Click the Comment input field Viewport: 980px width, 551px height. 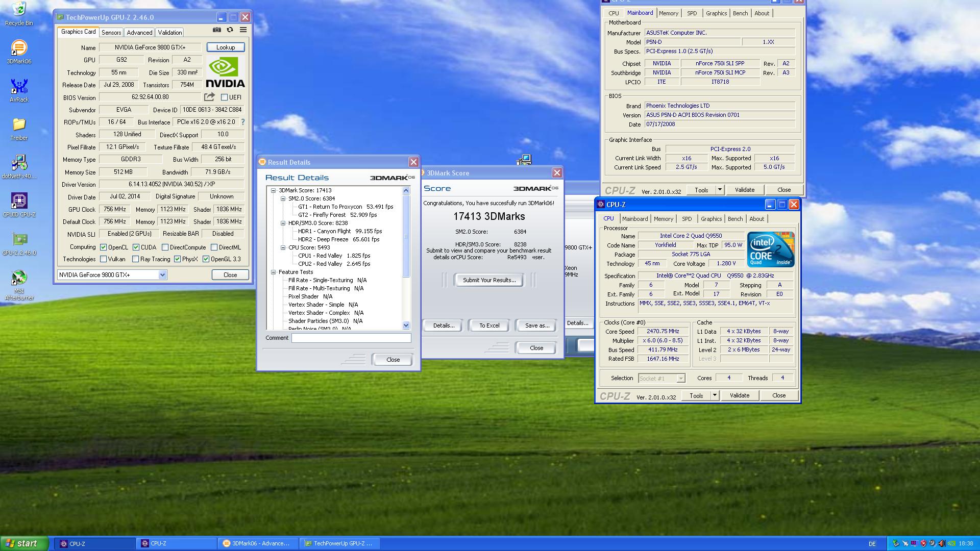coord(351,338)
